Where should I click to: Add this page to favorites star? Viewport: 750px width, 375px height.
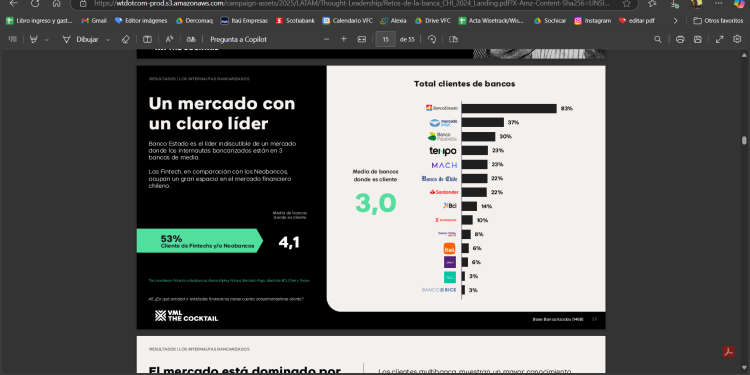click(626, 3)
